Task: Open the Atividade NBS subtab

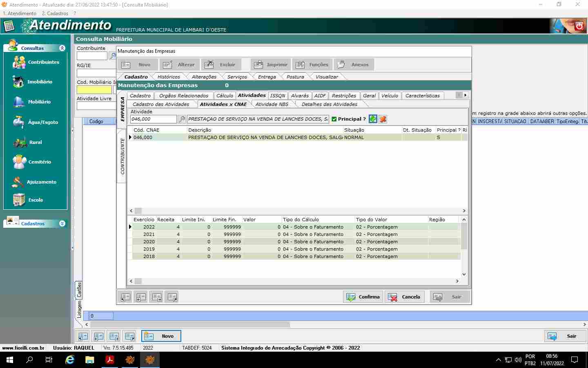Action: (x=272, y=104)
